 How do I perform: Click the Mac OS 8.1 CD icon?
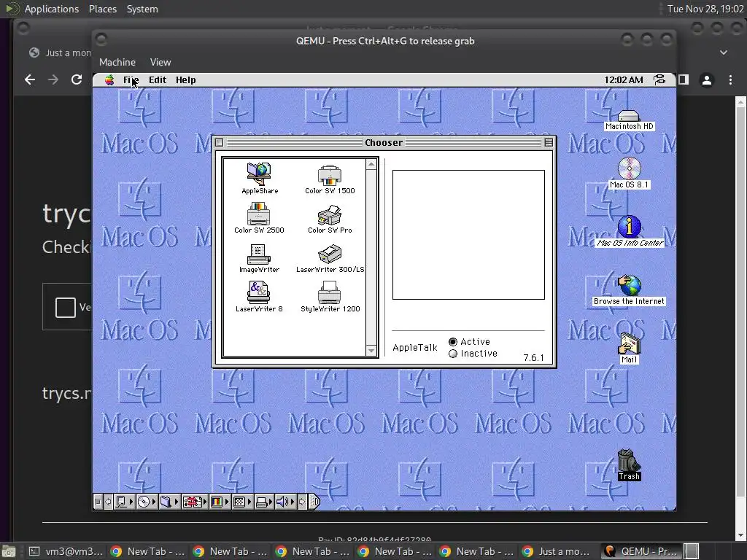(x=629, y=172)
